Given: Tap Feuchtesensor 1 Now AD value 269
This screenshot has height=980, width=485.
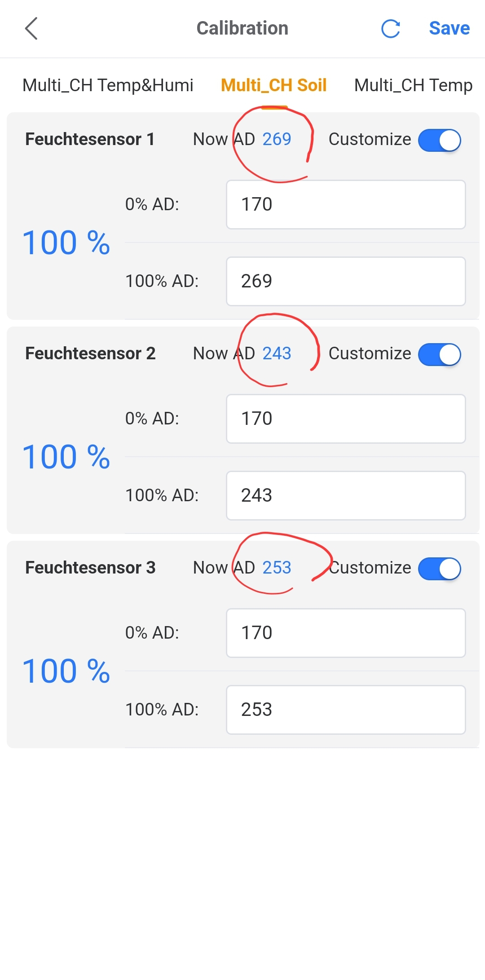Looking at the screenshot, I should (x=277, y=139).
